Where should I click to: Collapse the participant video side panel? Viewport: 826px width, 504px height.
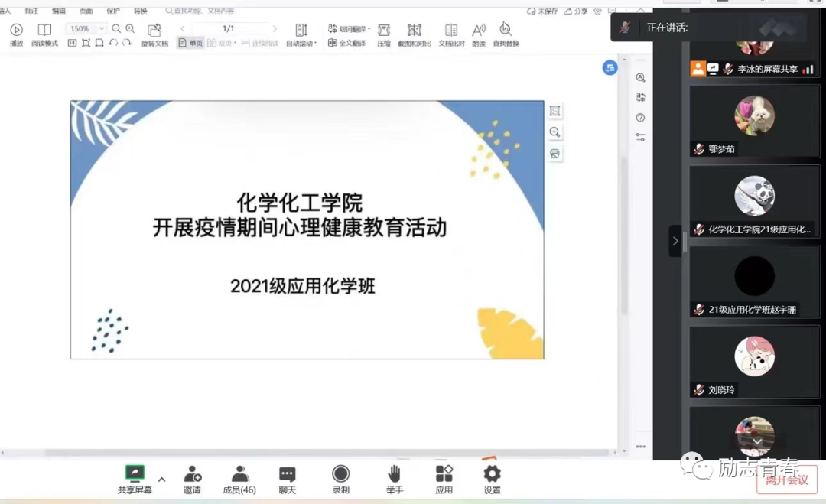pyautogui.click(x=675, y=241)
